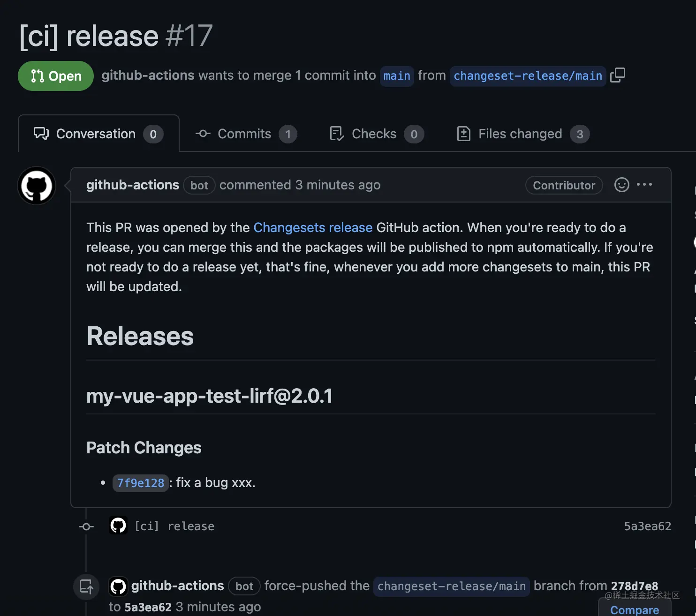
Task: Switch to the Commits tab
Action: coord(246,134)
